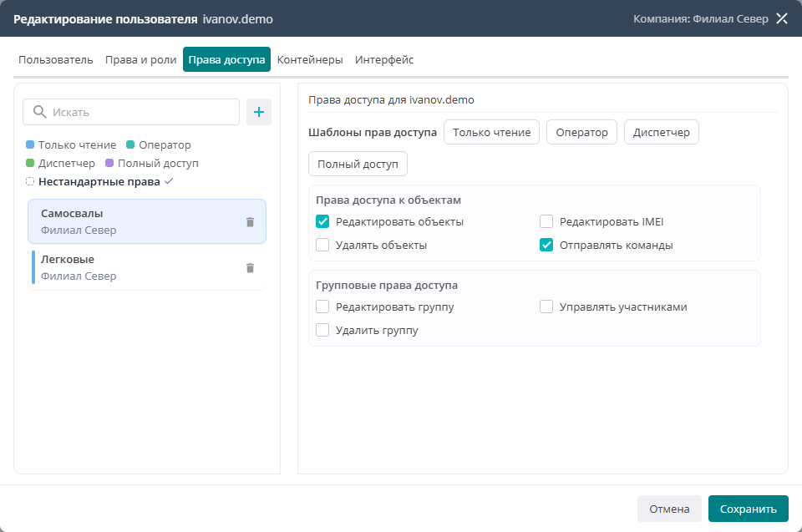802x532 pixels.
Task: Delete the Самосвалы entry with trash icon
Action: [x=250, y=222]
